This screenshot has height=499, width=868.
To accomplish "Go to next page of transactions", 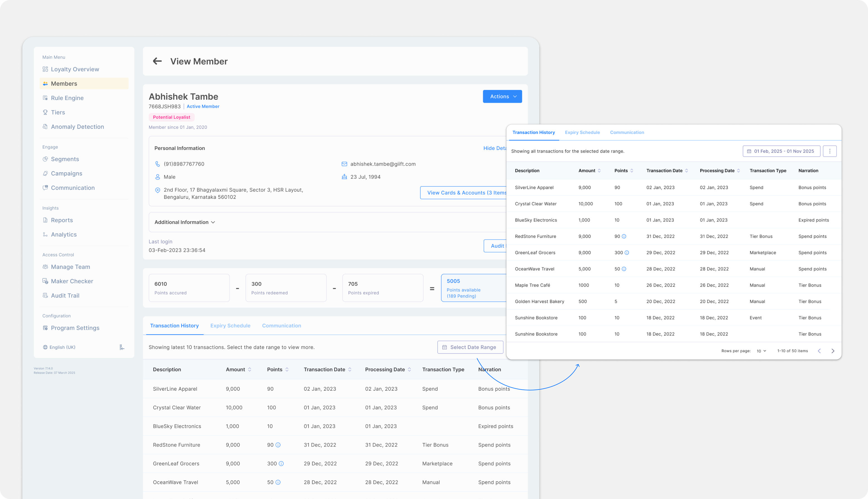I will (x=833, y=351).
